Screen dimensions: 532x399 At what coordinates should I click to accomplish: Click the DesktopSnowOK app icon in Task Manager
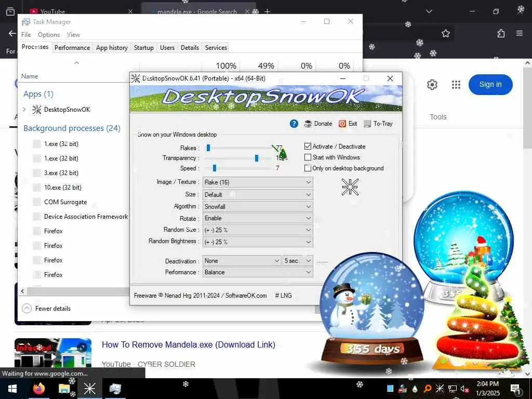point(37,110)
